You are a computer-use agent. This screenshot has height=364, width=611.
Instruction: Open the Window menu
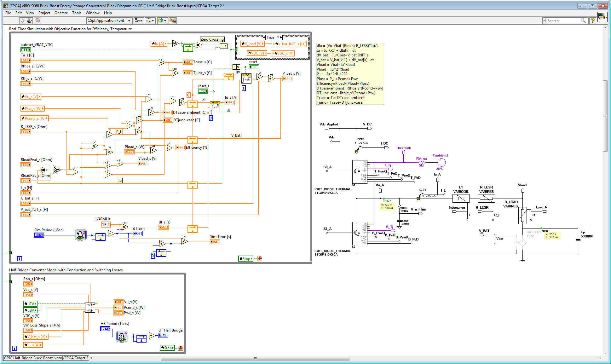pyautogui.click(x=93, y=13)
